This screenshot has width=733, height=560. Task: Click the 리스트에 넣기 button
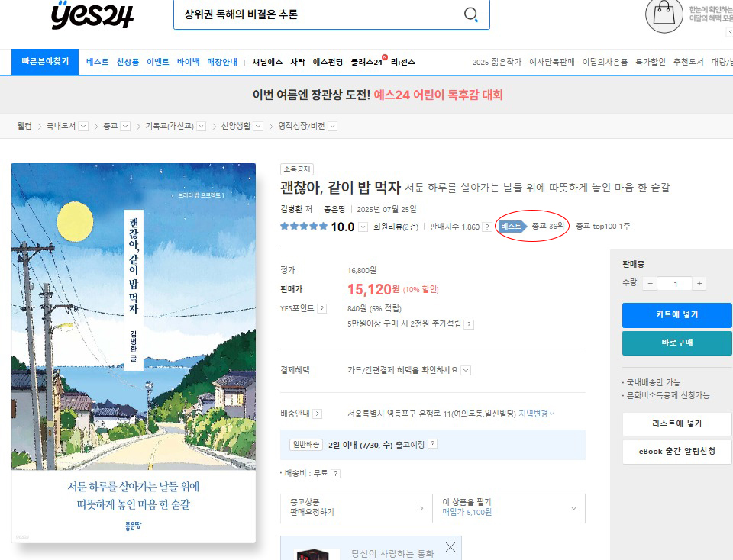677,423
